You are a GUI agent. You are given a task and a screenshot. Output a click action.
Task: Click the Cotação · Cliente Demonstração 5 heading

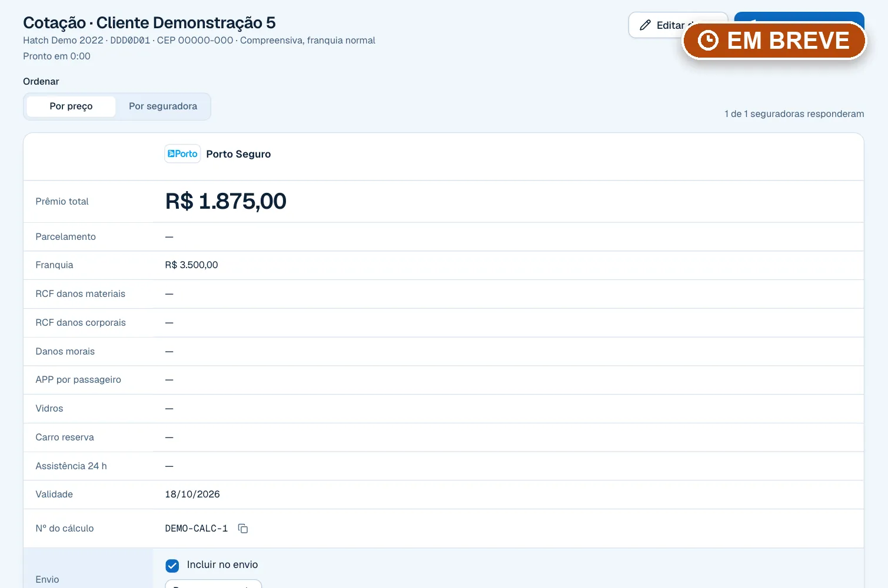point(149,23)
